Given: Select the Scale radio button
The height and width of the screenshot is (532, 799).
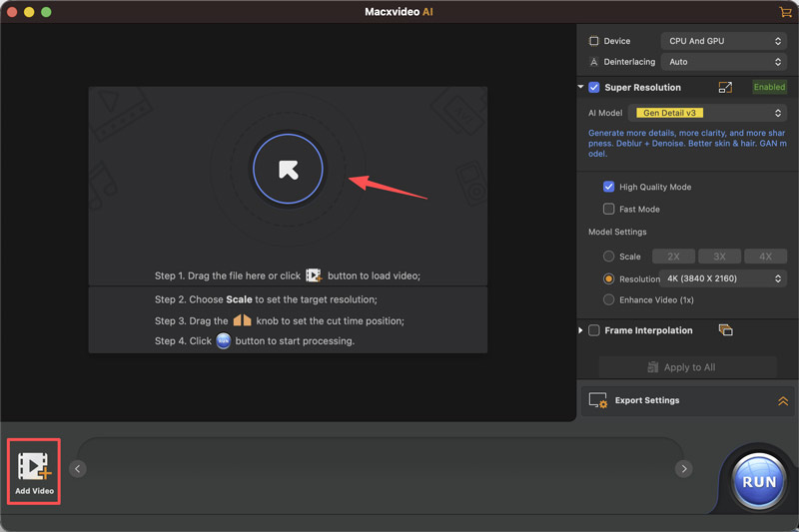Looking at the screenshot, I should coord(609,257).
